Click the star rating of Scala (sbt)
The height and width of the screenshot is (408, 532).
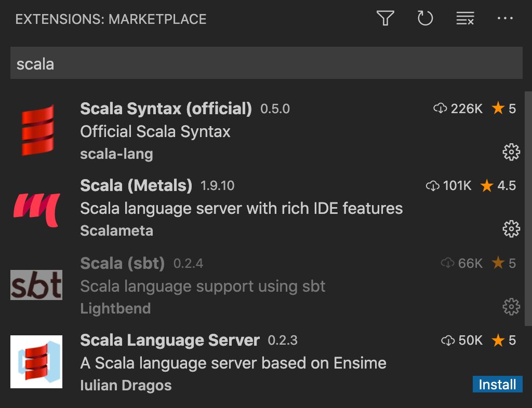504,263
